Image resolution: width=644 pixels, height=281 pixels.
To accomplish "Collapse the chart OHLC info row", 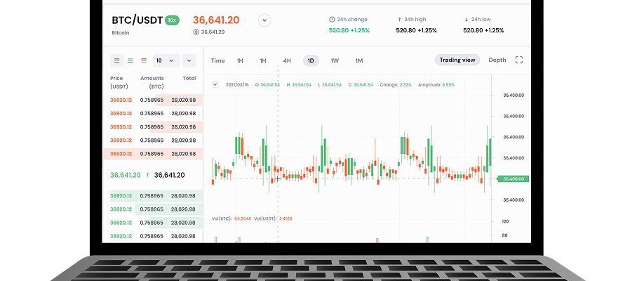I will click(215, 84).
